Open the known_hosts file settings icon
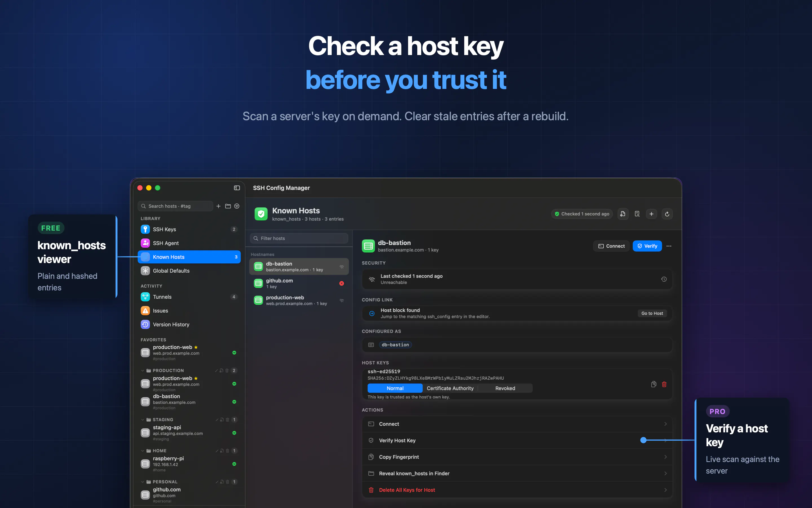Screen dimensions: 812x508 pyautogui.click(x=623, y=214)
